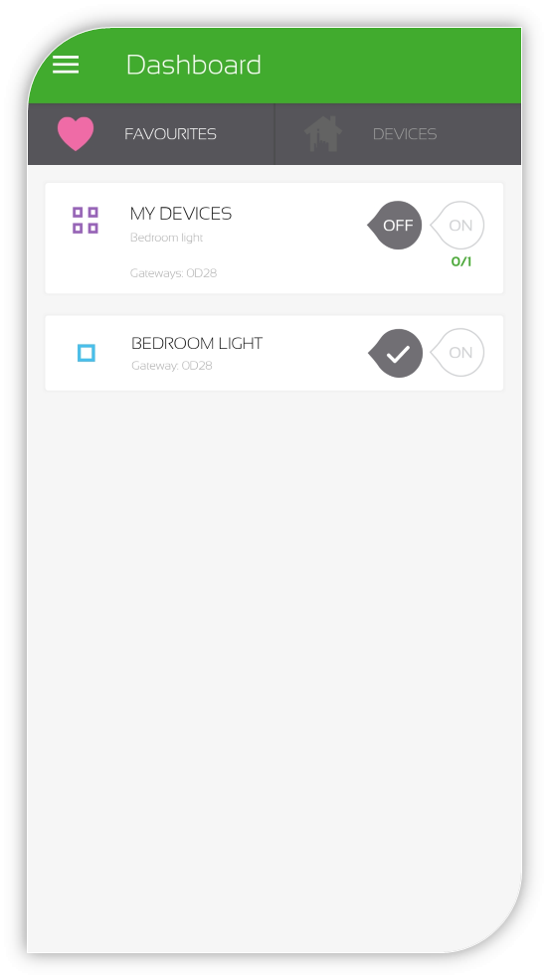The width and height of the screenshot is (549, 980).
Task: Turn My Devices group ON
Action: [457, 225]
